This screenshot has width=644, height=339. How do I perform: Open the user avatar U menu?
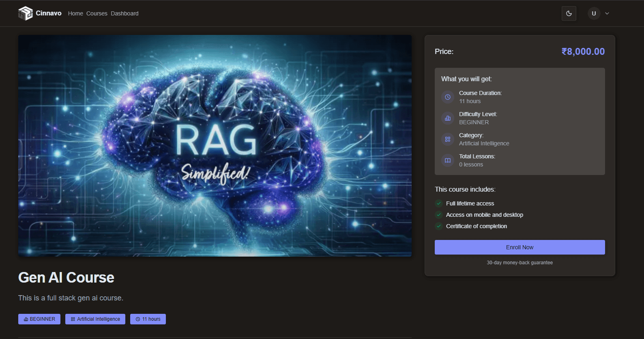594,13
